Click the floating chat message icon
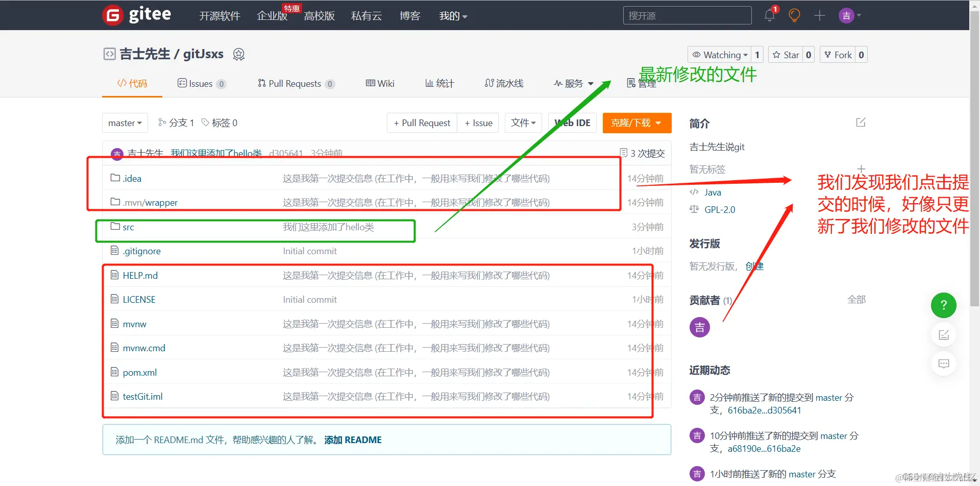Screen dimensions: 980x486 point(944,364)
